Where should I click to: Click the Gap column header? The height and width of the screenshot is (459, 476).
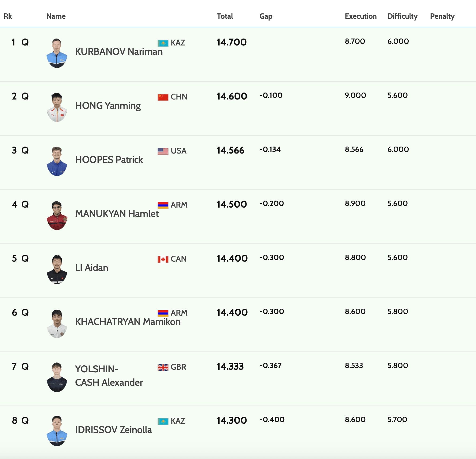point(266,16)
